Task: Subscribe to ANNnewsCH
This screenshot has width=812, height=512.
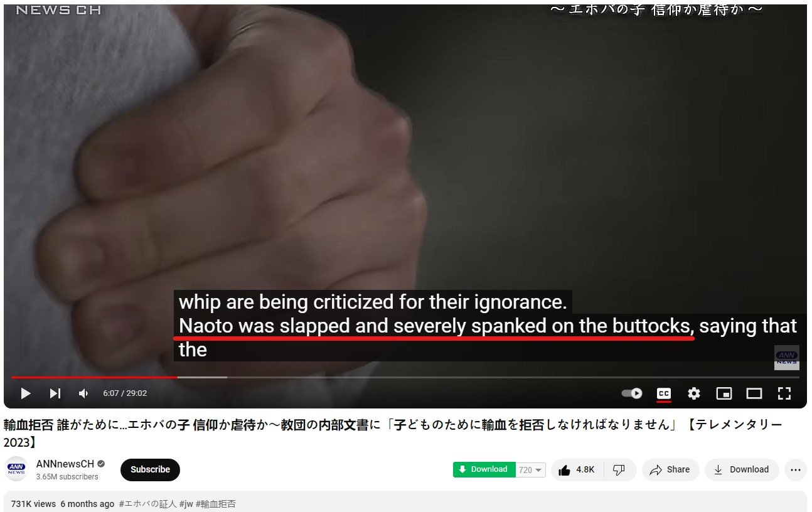Action: tap(150, 470)
